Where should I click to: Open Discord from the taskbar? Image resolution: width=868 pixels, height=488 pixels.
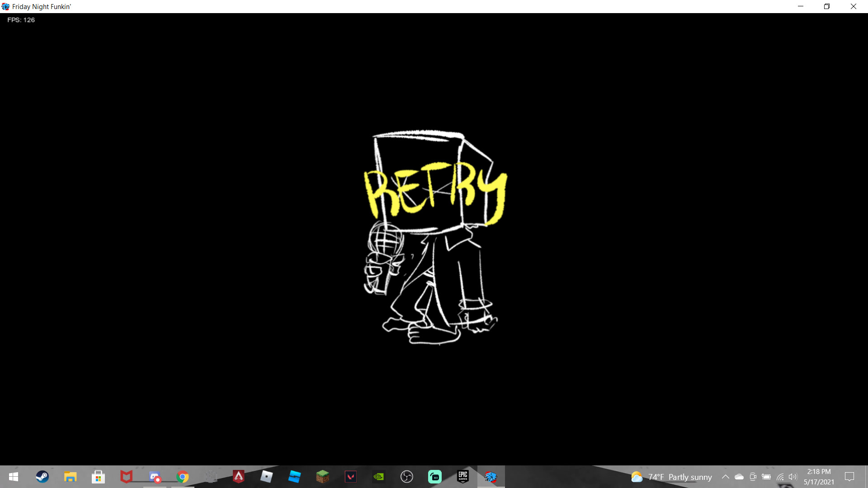click(154, 477)
